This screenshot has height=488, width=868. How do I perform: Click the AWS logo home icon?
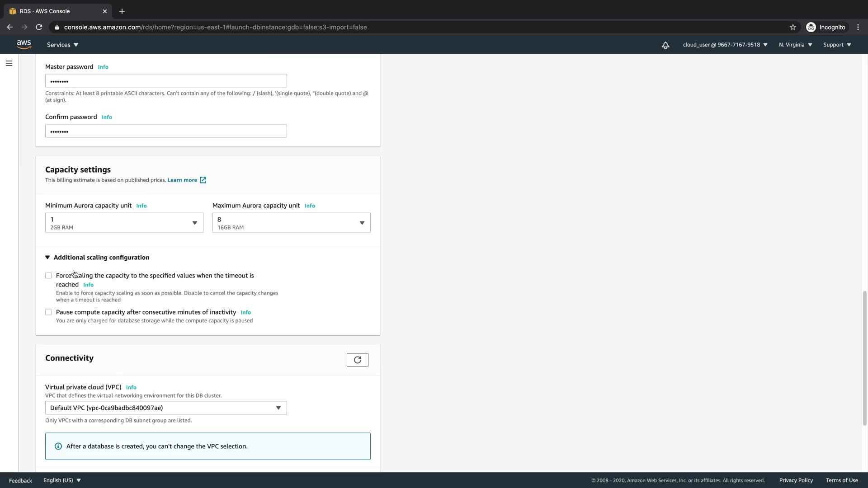point(24,44)
